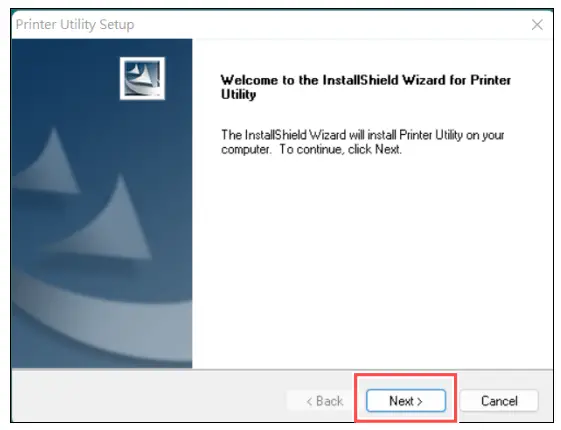561x430 pixels.
Task: Click the red highlight border around the Next button
Action: click(x=406, y=375)
